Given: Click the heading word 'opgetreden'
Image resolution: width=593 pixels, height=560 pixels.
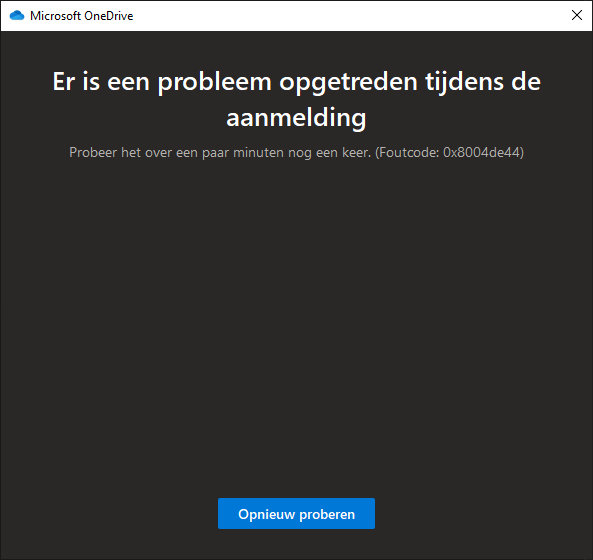Looking at the screenshot, I should pos(348,82).
